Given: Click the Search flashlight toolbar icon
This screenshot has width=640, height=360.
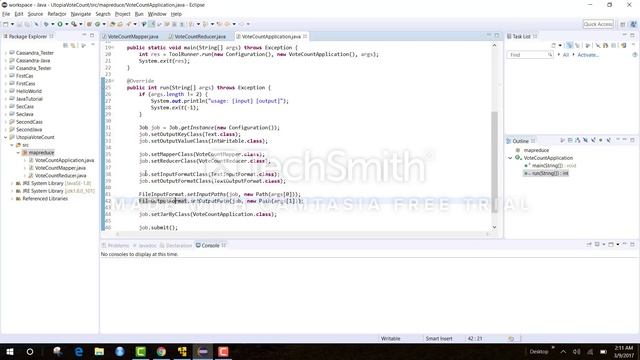Looking at the screenshot, I should click(x=129, y=24).
